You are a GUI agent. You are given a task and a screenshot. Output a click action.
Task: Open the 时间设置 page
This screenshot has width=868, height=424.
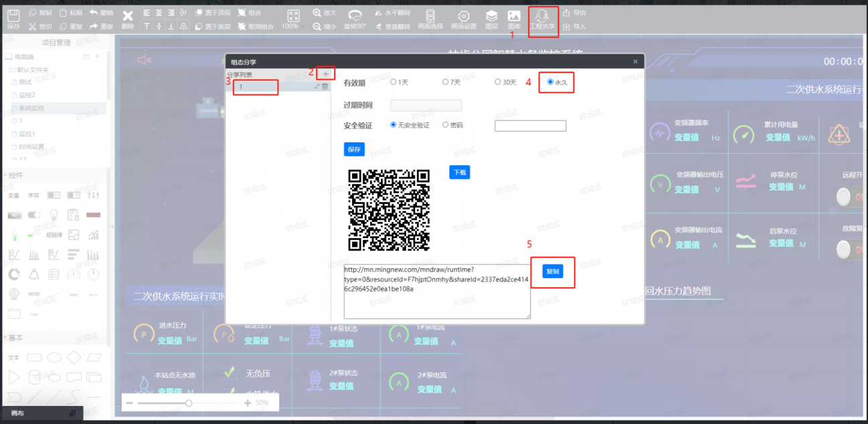[27, 146]
